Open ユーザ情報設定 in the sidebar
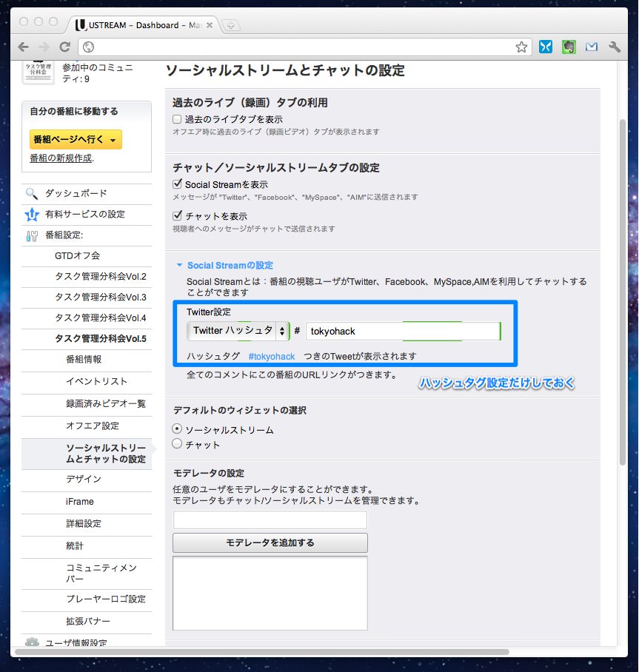This screenshot has height=672, width=639. coord(76,642)
